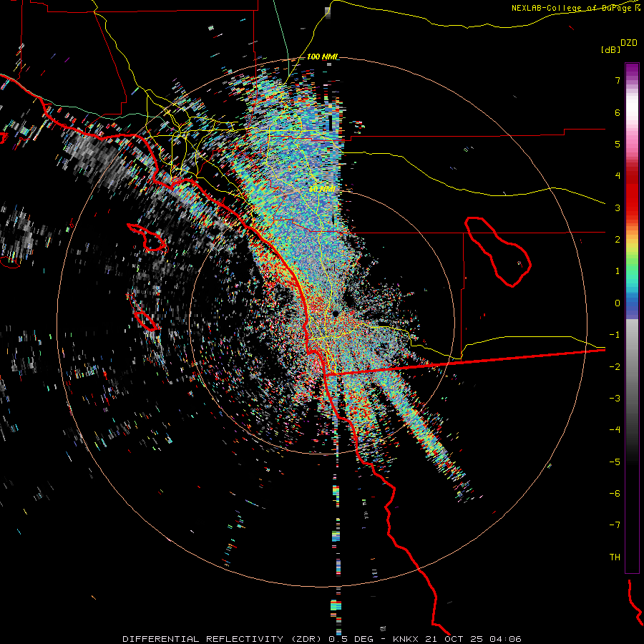
Task: Click the -7 tick label on color scale
Action: (615, 525)
